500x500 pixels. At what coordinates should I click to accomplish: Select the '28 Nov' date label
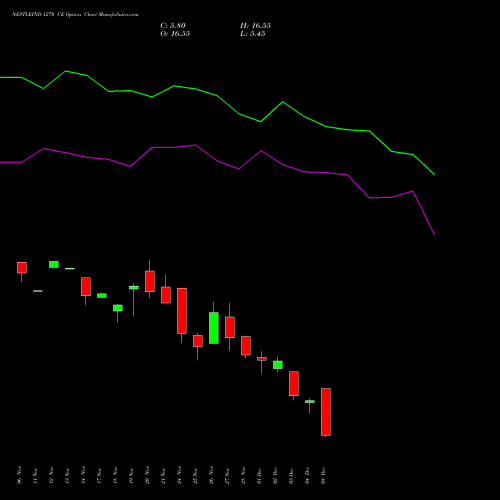click(243, 475)
